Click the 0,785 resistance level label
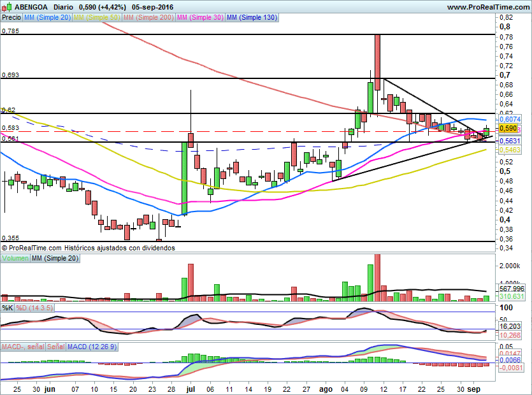This screenshot has width=532, height=395. click(11, 31)
